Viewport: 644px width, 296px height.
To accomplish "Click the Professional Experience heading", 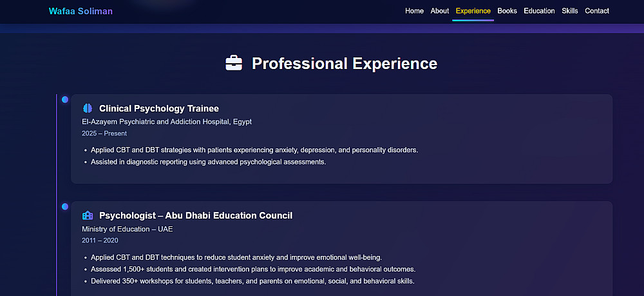I will [x=344, y=63].
